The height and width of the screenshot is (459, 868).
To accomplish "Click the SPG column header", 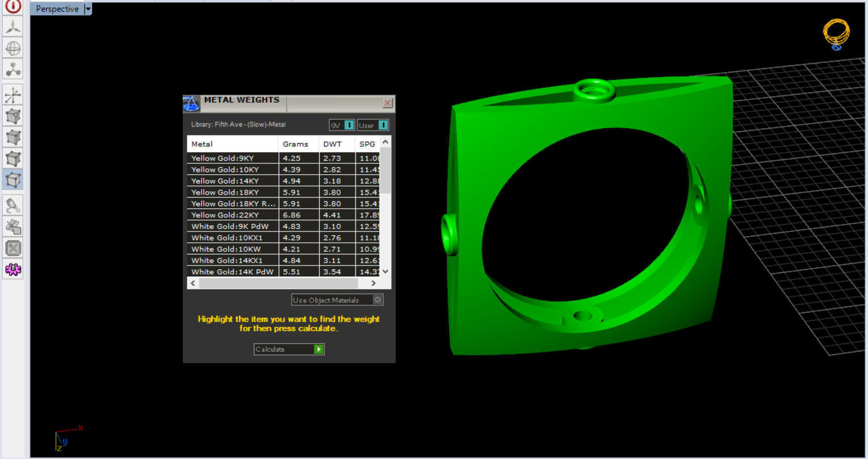I will click(368, 144).
